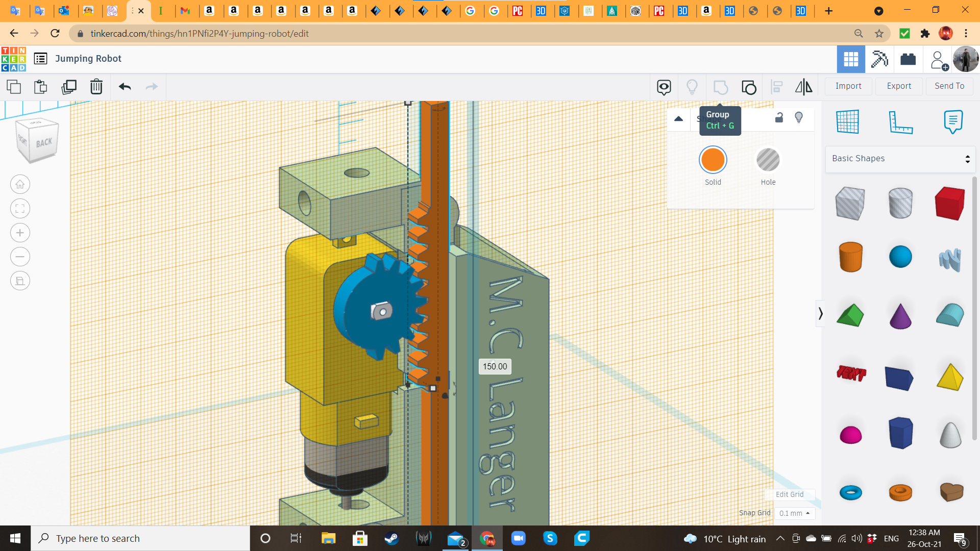Pick the orange Solid color swatch
The height and width of the screenshot is (551, 980).
(713, 160)
